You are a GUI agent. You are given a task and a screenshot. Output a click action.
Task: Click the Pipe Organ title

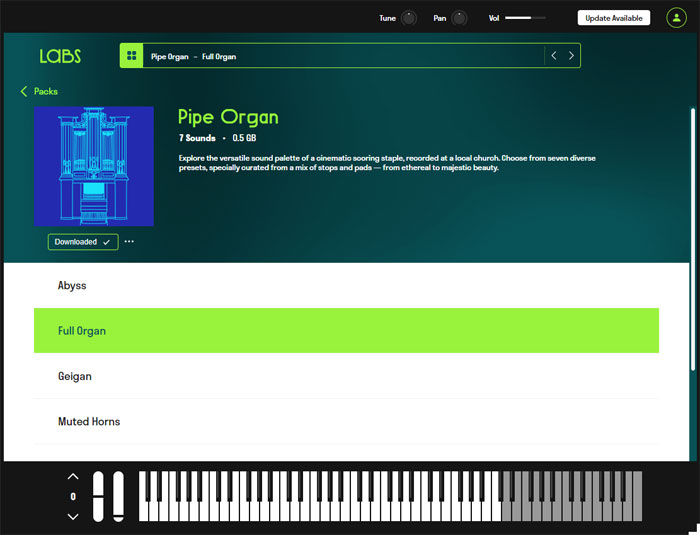click(228, 117)
